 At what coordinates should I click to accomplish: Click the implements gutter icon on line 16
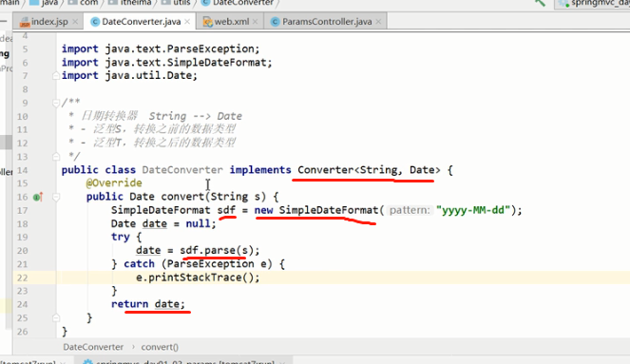[38, 197]
